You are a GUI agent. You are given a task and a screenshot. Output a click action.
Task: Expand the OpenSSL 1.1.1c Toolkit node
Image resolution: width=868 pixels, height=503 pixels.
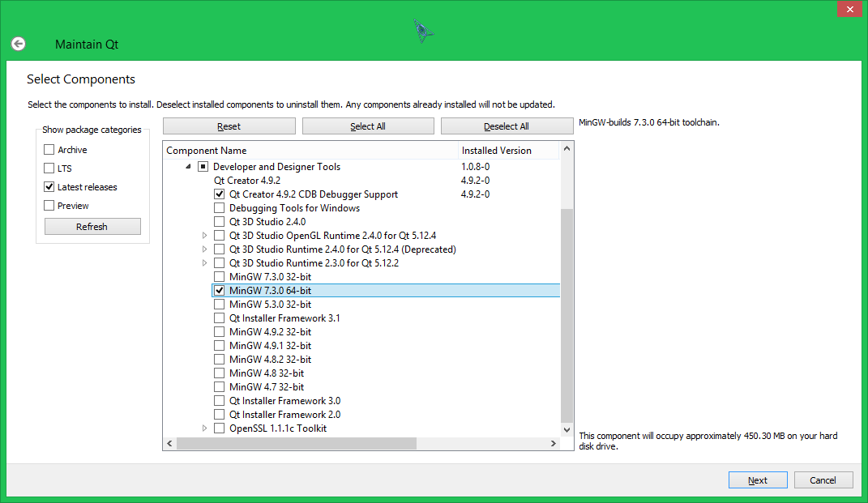coord(204,428)
